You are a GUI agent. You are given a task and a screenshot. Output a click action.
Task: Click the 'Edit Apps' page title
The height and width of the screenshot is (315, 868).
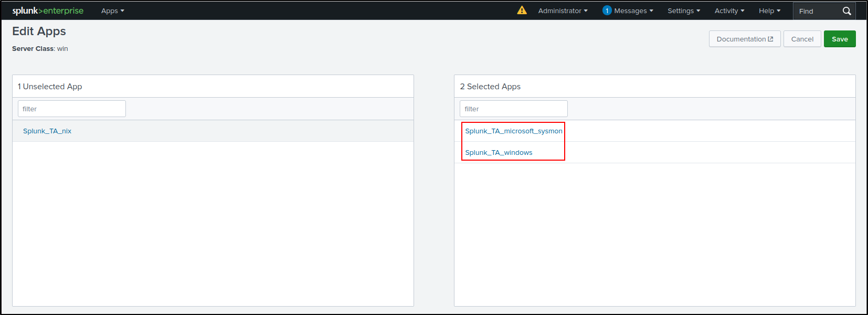(39, 31)
